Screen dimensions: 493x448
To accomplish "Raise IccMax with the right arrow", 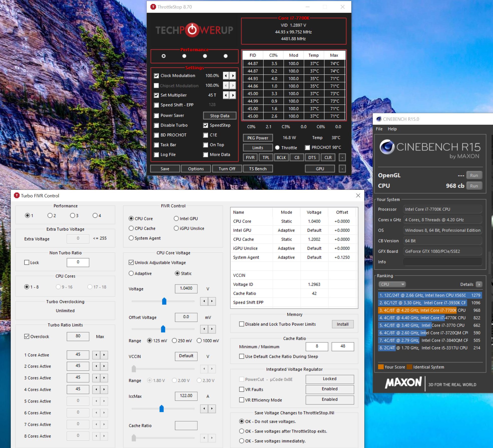I will tap(212, 409).
